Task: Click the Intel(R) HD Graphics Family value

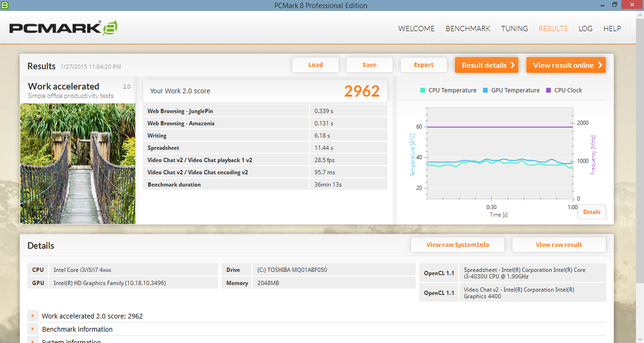Action: 110,283
